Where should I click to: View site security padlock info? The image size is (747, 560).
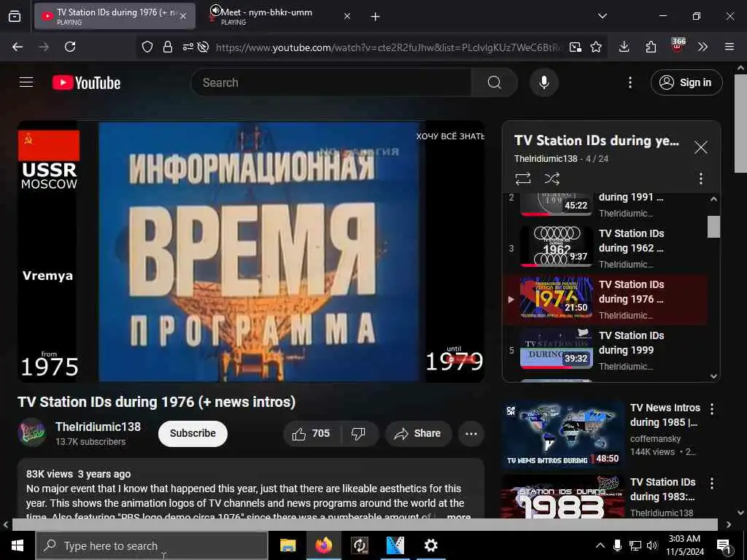pos(168,47)
